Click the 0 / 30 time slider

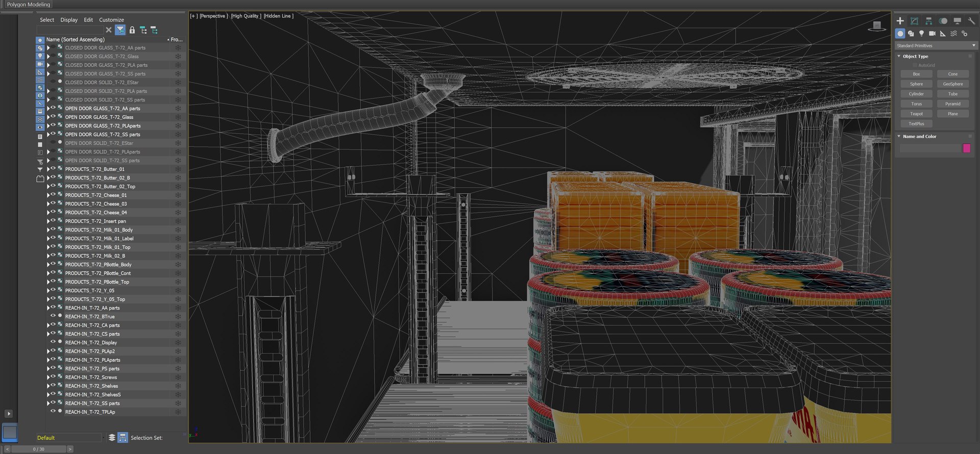[x=38, y=449]
